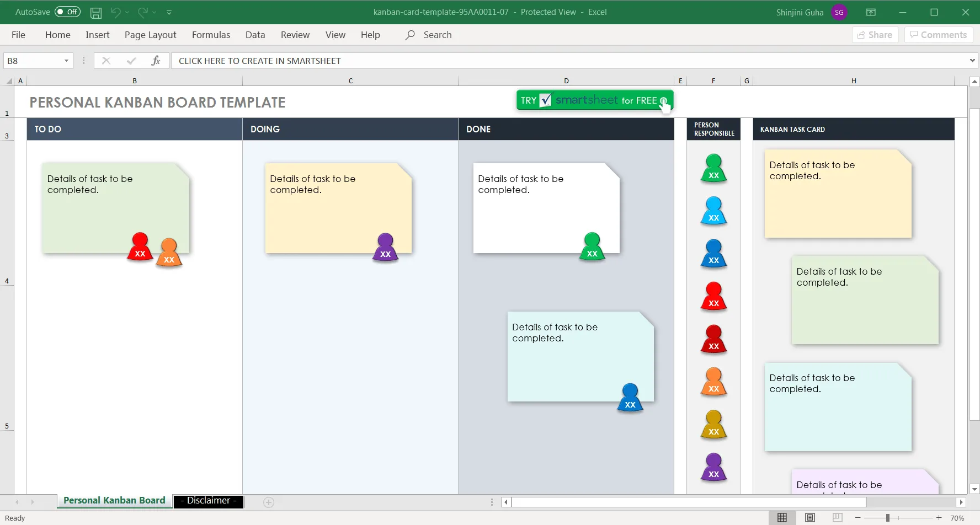This screenshot has width=980, height=525.
Task: Click Shinjini Guha account avatar
Action: coord(839,12)
